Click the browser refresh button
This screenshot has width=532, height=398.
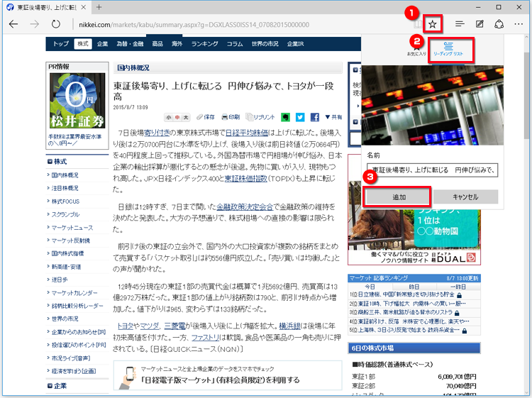55,24
